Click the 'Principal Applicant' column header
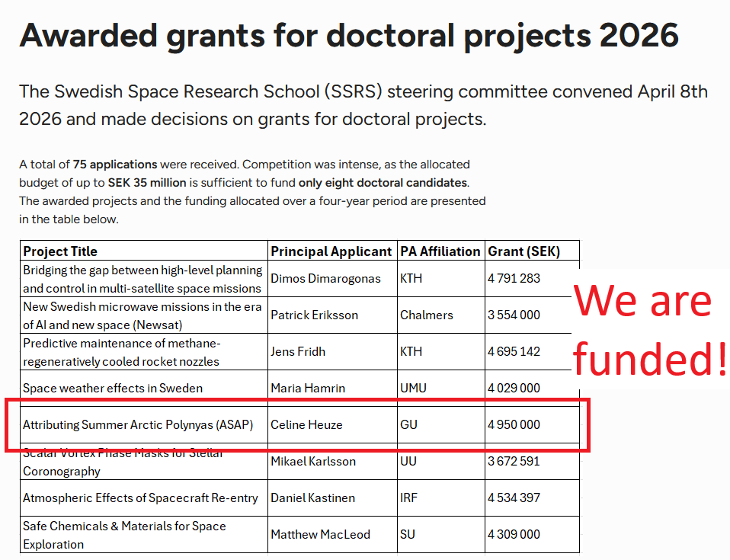 331,251
